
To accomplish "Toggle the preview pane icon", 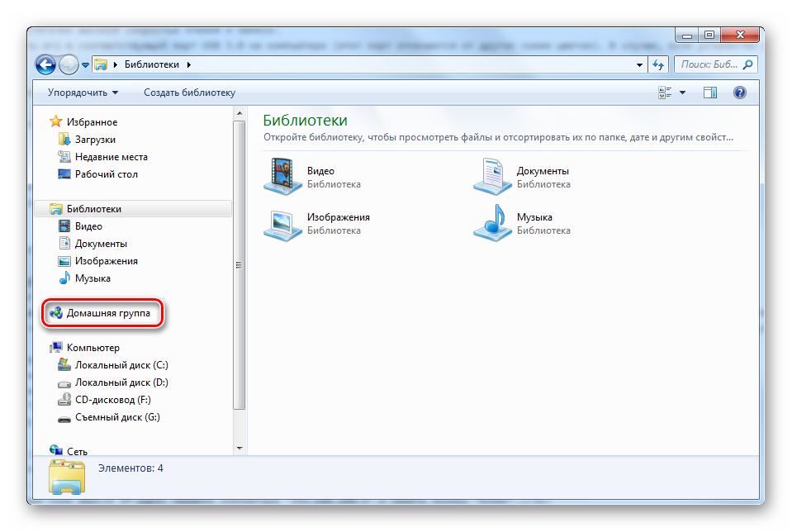I will click(x=710, y=93).
